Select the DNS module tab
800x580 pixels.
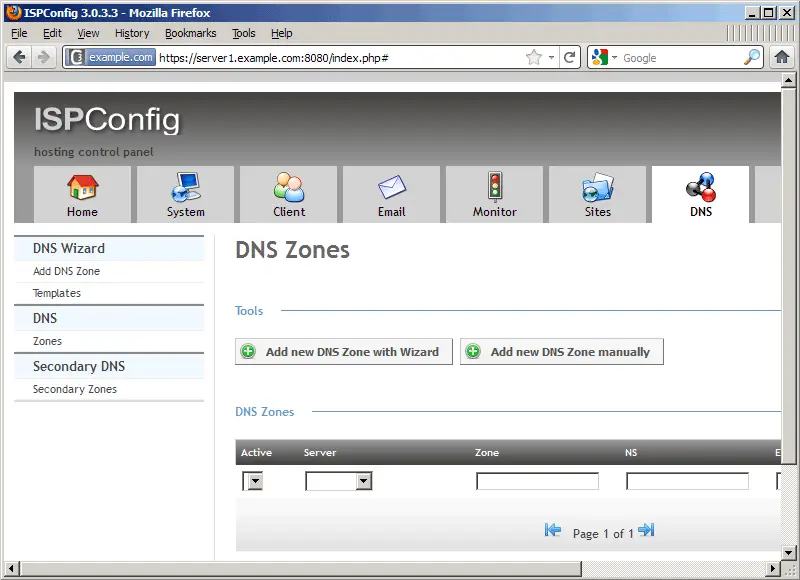point(701,194)
